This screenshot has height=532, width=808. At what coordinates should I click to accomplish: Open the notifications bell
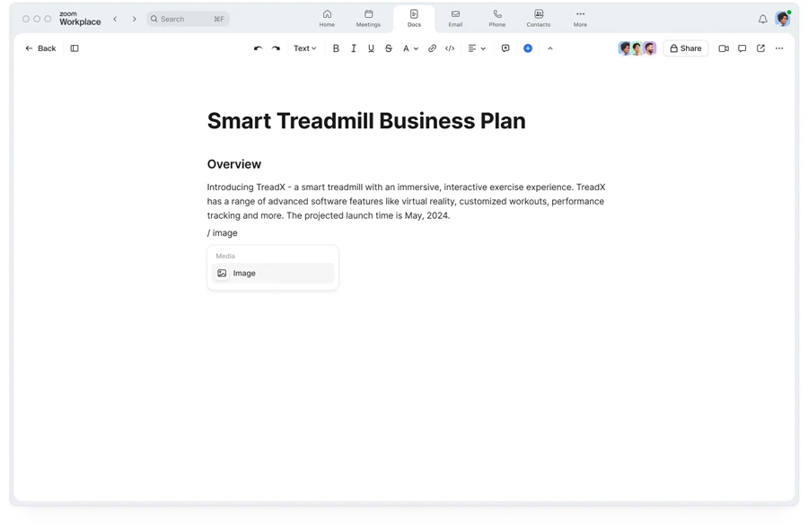[762, 20]
